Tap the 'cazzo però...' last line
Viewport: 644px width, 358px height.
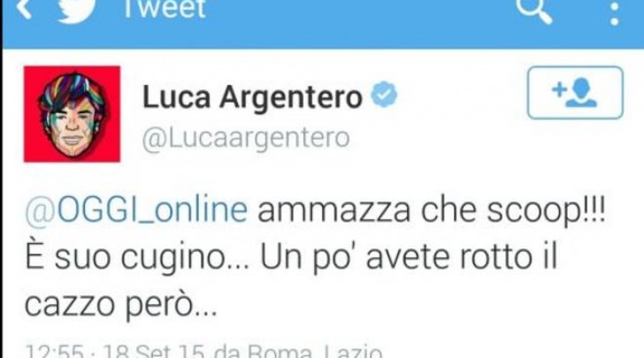[x=120, y=306]
